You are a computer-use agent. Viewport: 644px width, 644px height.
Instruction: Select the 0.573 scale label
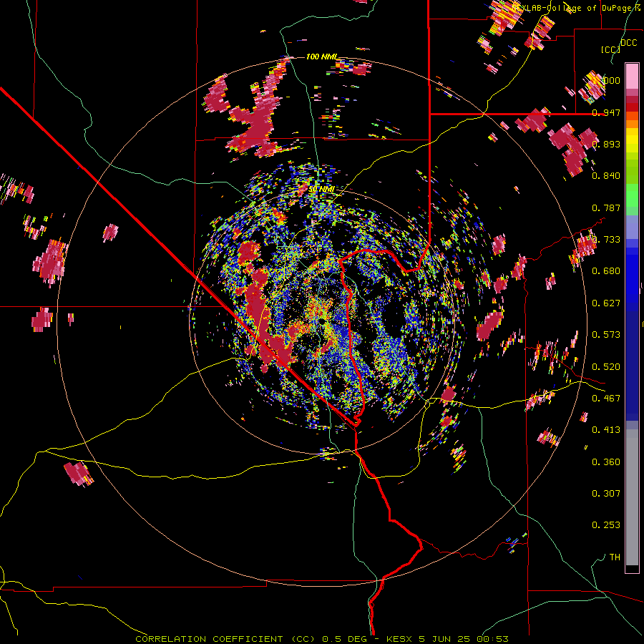coord(606,335)
